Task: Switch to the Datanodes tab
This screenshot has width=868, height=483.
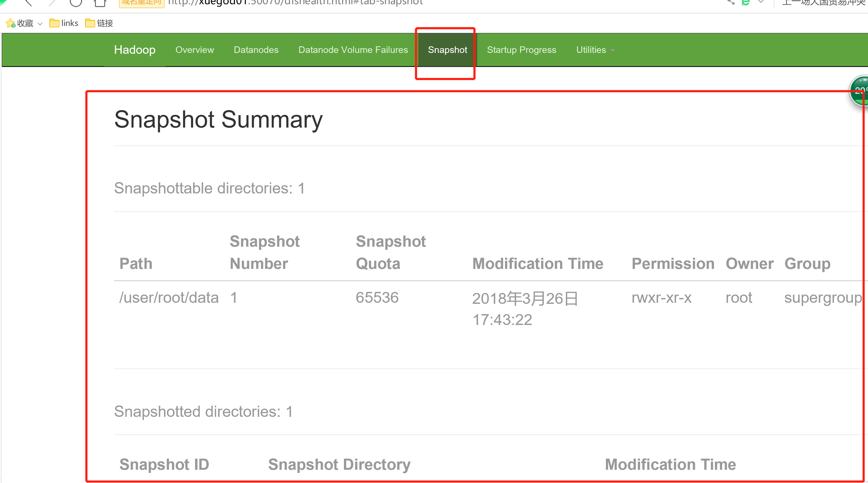Action: point(256,50)
